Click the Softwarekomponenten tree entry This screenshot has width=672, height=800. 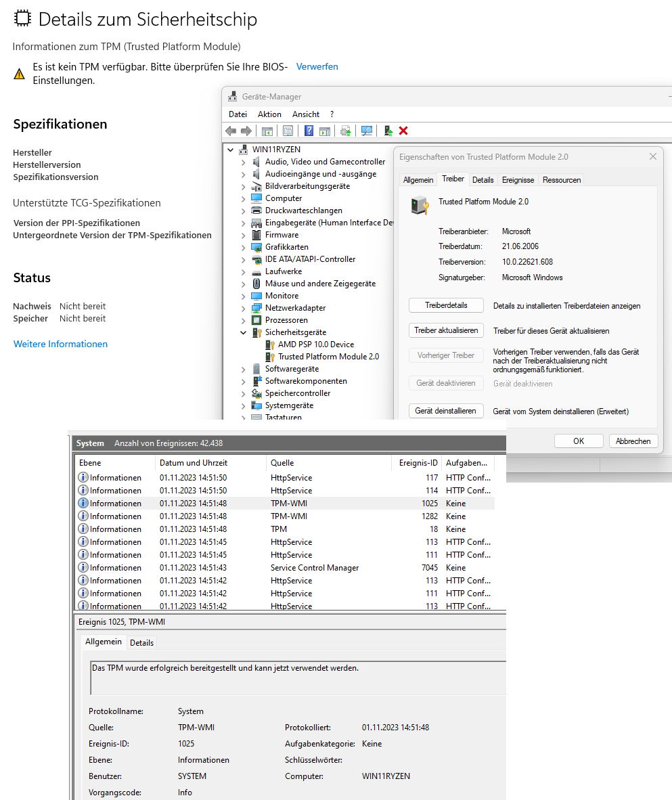point(306,381)
